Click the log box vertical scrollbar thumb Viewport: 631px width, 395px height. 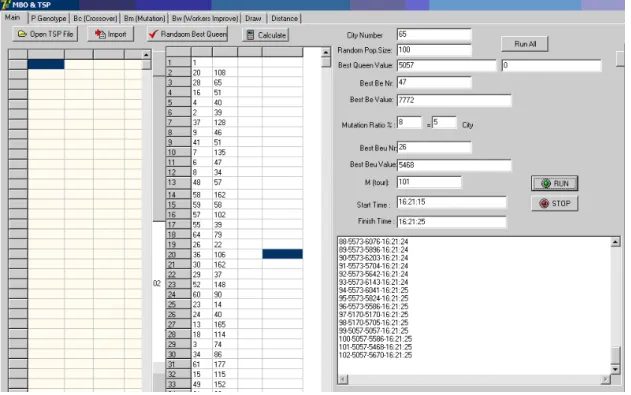coord(615,356)
